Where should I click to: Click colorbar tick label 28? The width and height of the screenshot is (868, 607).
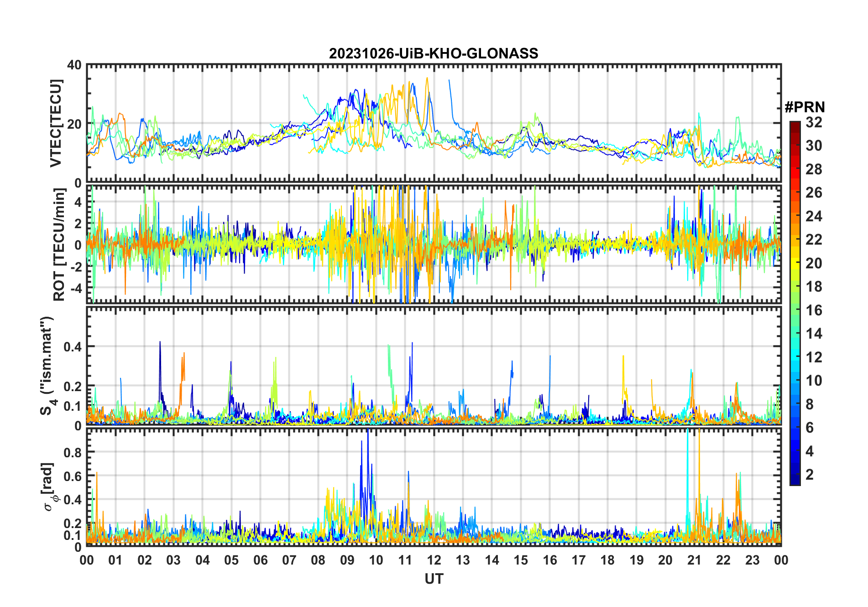(x=814, y=169)
